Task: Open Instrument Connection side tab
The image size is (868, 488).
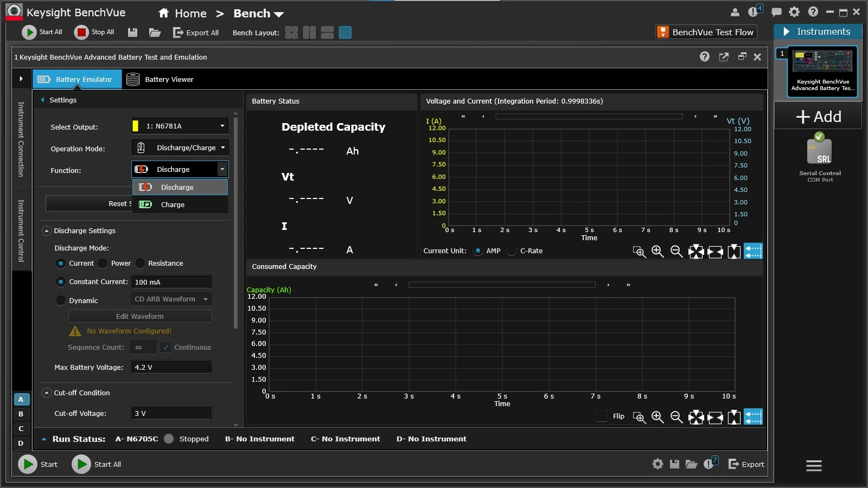Action: (x=21, y=139)
